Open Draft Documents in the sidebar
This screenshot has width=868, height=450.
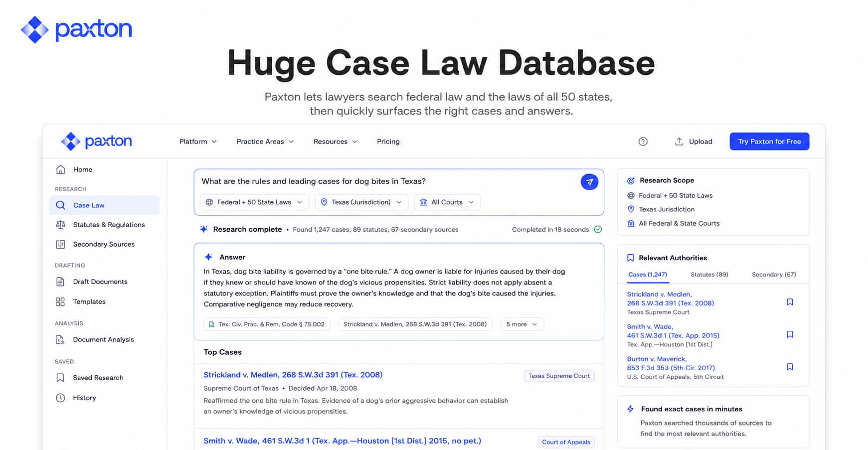104,282
